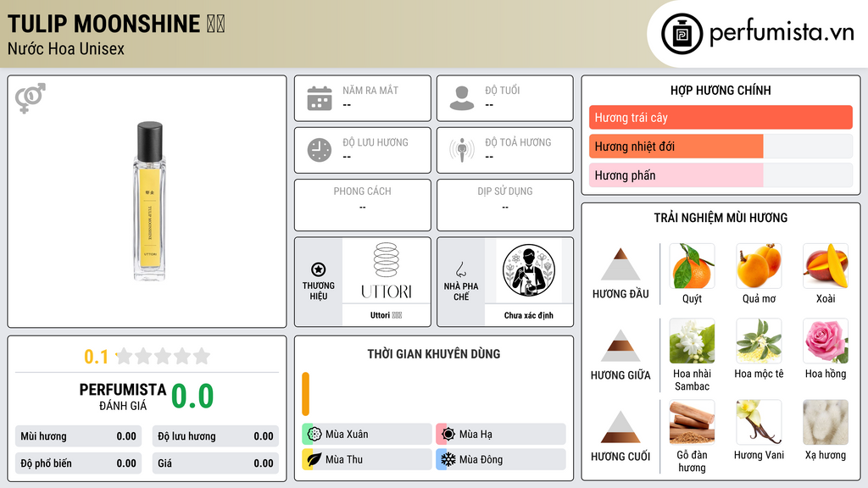Click the star badge icon above Thương hiệu
This screenshot has height=488, width=868.
tap(319, 269)
